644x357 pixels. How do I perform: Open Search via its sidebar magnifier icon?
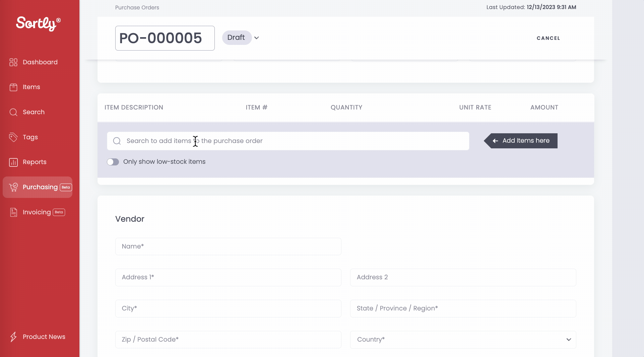tap(13, 112)
